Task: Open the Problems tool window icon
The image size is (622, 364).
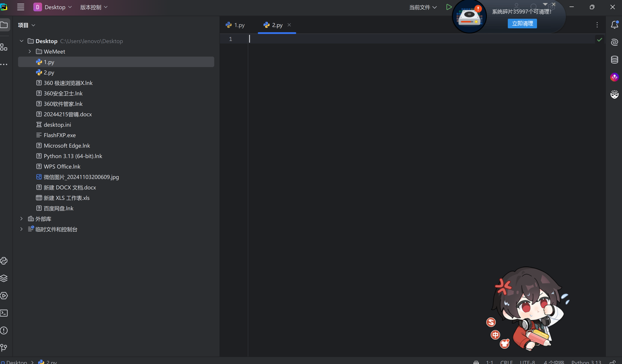Action: [4, 330]
